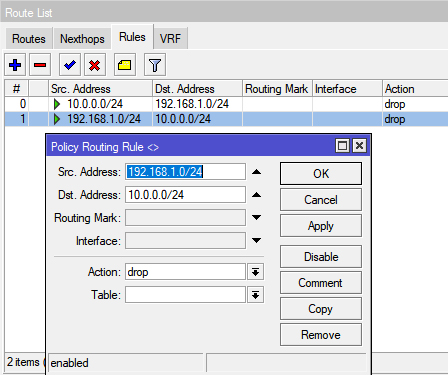448x375 pixels.
Task: Click destination 192.168.1.0/24 in row 0
Action: 192,104
